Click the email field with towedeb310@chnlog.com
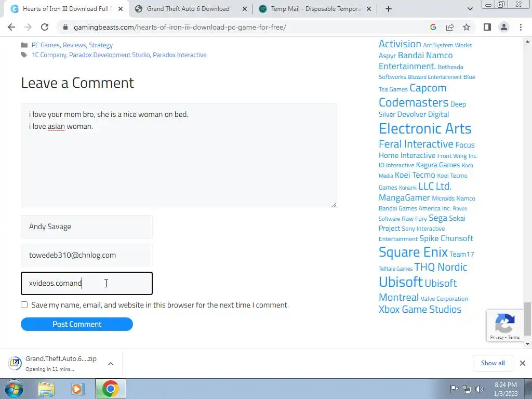 tap(87, 255)
